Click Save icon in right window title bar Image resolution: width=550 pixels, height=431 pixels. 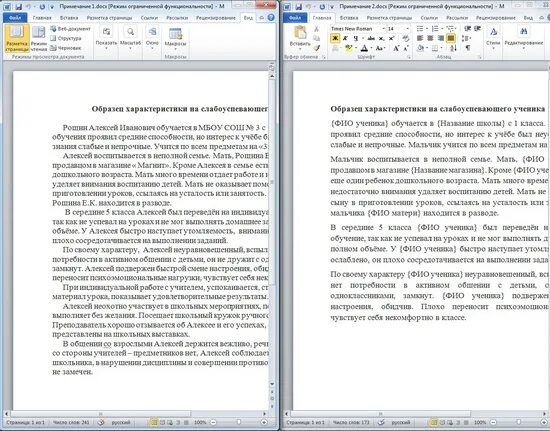pyautogui.click(x=299, y=6)
